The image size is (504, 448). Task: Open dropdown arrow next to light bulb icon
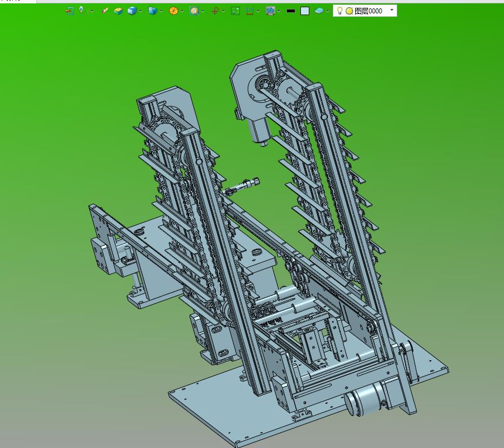(92, 11)
